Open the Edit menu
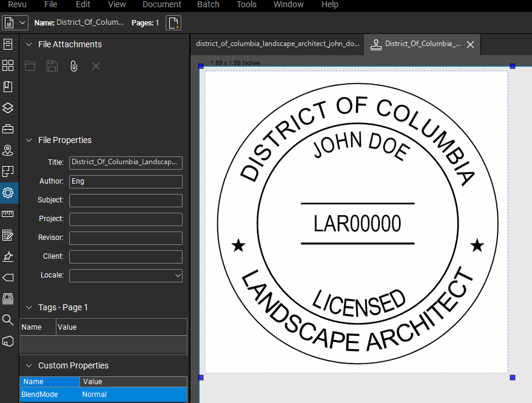The width and height of the screenshot is (532, 403). tap(82, 4)
